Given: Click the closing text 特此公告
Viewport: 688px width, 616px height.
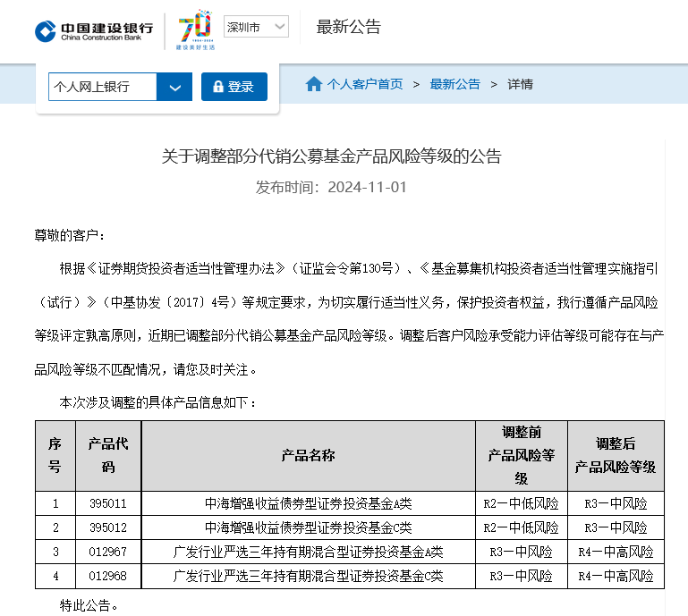Looking at the screenshot, I should pyautogui.click(x=89, y=605).
